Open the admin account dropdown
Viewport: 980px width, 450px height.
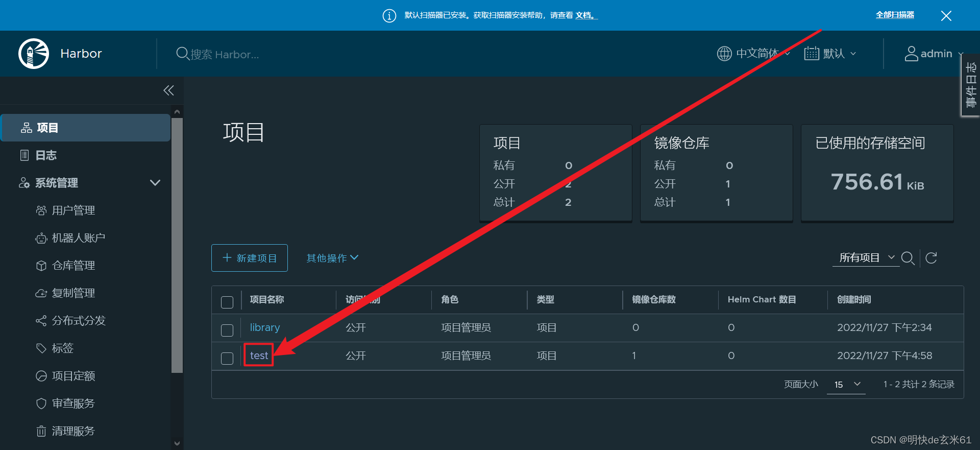click(934, 54)
